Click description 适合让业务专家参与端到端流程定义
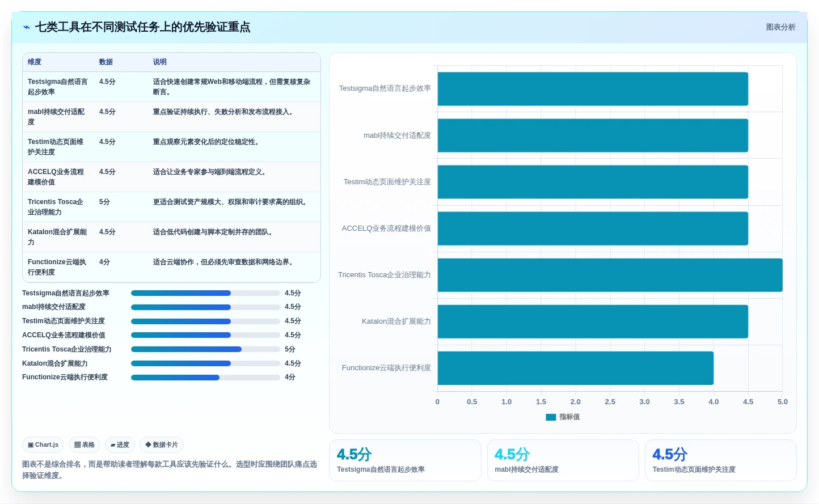819x504 pixels. click(211, 172)
